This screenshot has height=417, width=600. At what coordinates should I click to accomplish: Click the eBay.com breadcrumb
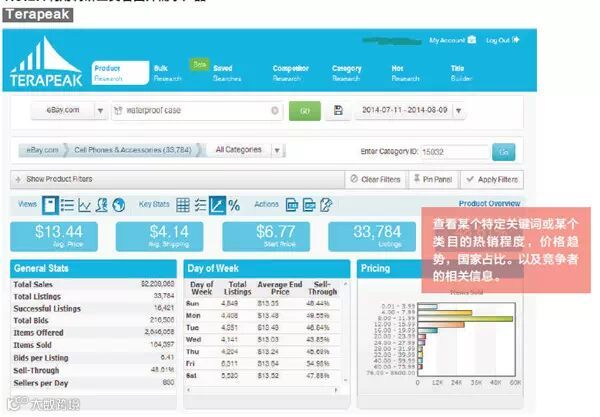[x=42, y=150]
